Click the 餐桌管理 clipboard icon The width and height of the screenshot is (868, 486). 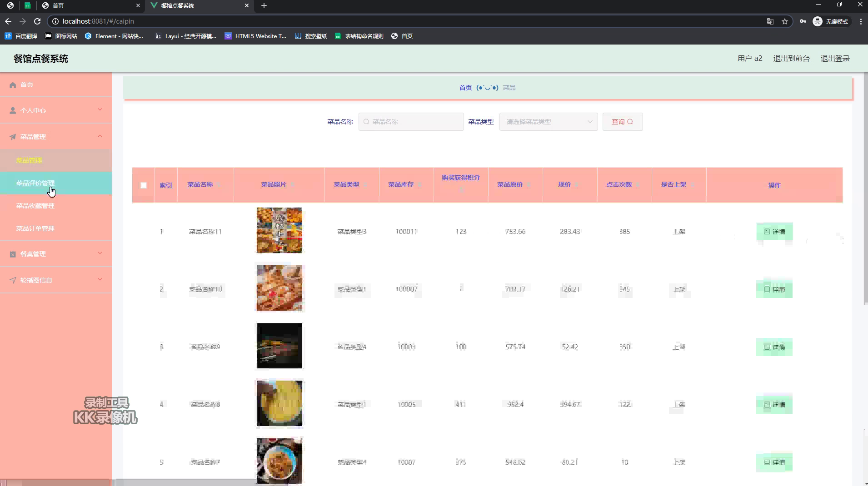click(x=13, y=254)
